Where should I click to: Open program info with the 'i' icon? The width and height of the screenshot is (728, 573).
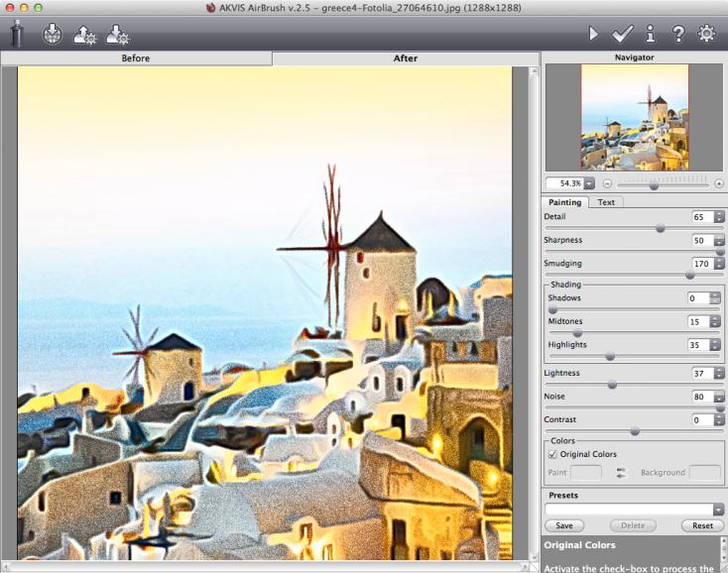point(650,34)
